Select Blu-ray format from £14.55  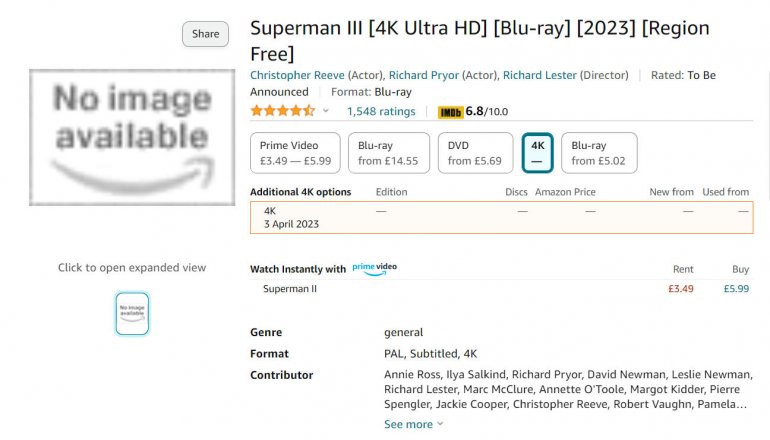coord(389,153)
